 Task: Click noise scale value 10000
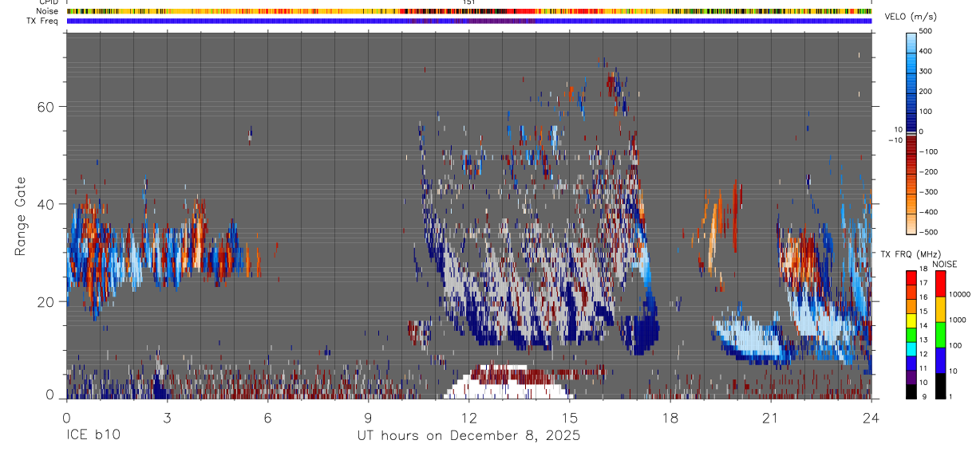958,294
